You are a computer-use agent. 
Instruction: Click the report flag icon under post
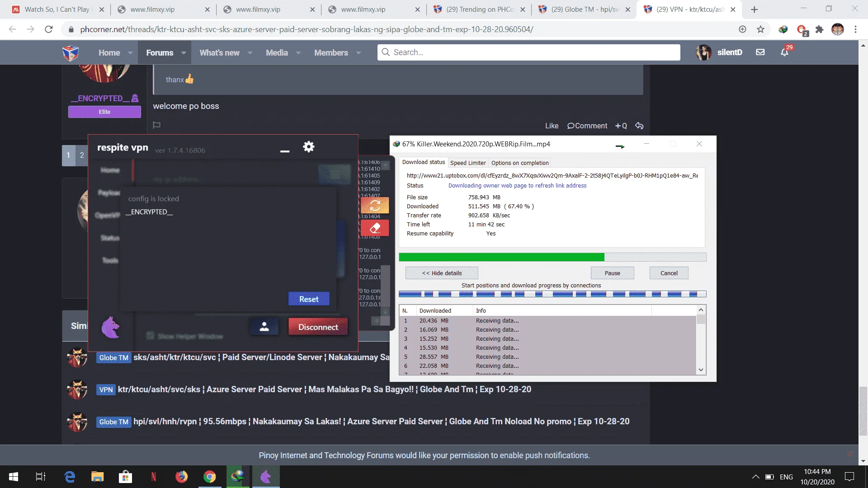(x=157, y=125)
